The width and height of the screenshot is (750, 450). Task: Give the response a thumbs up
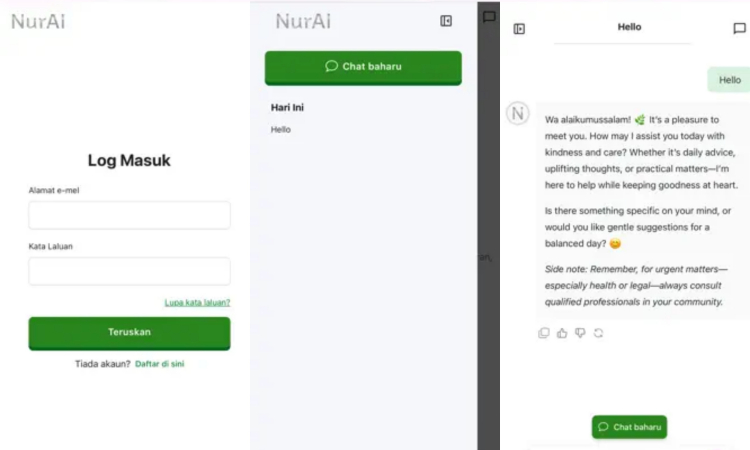point(562,333)
